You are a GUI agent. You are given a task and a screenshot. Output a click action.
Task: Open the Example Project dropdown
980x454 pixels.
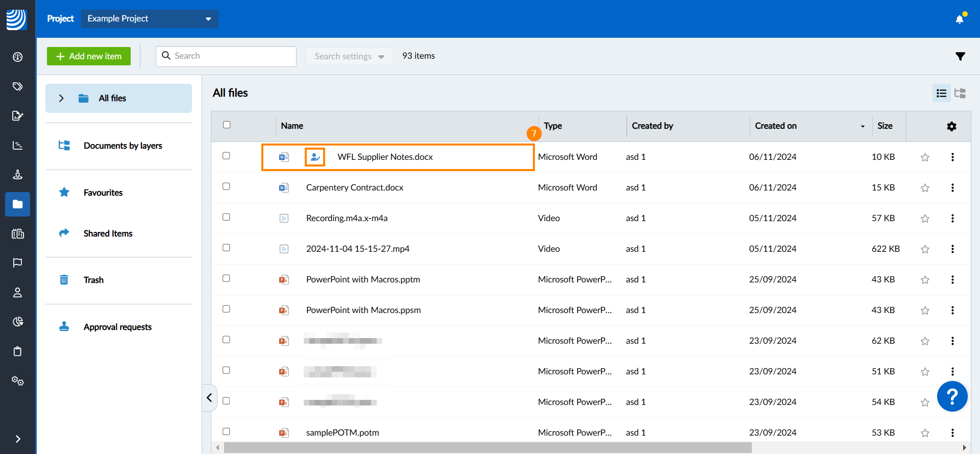pos(150,19)
